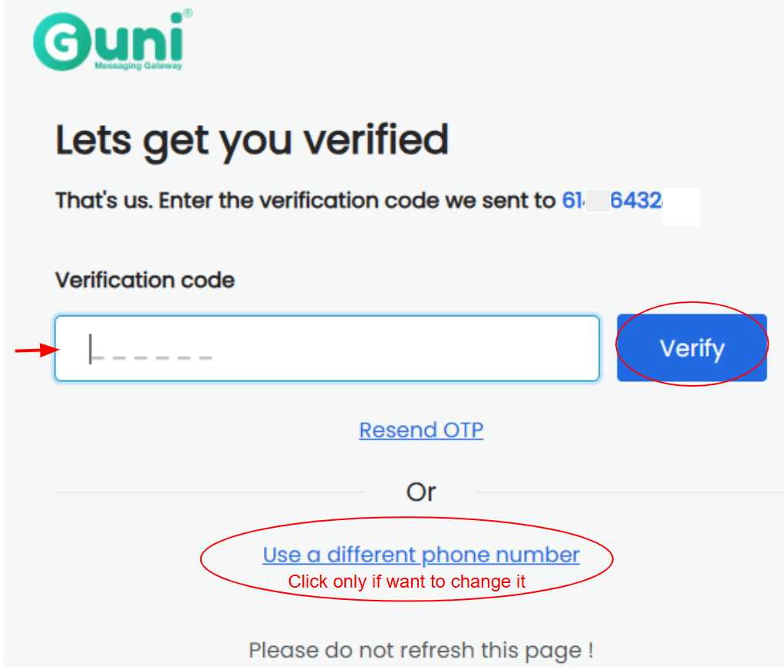This screenshot has width=784, height=672.
Task: Click the grey redacted box in phone number
Action: pos(598,201)
